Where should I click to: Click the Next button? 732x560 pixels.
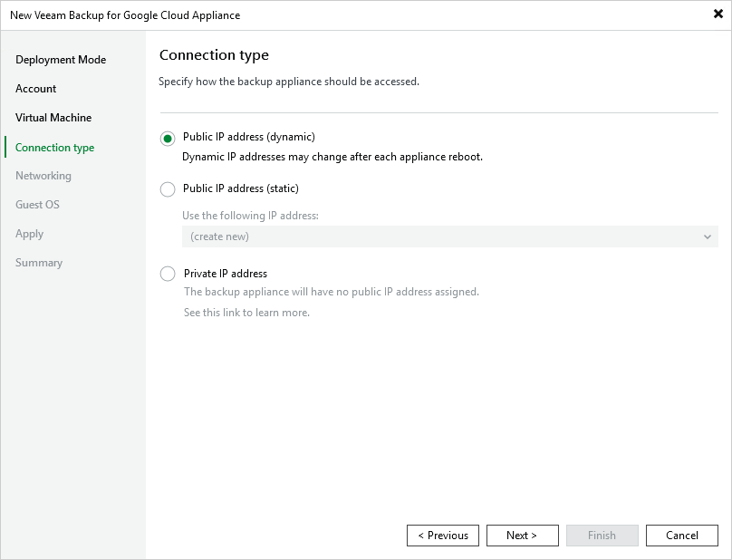523,535
